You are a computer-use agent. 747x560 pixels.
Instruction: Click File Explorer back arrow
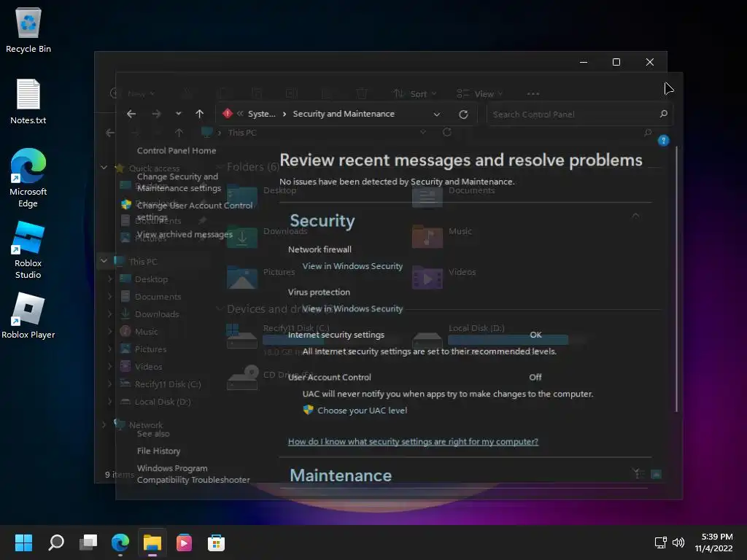tap(110, 133)
